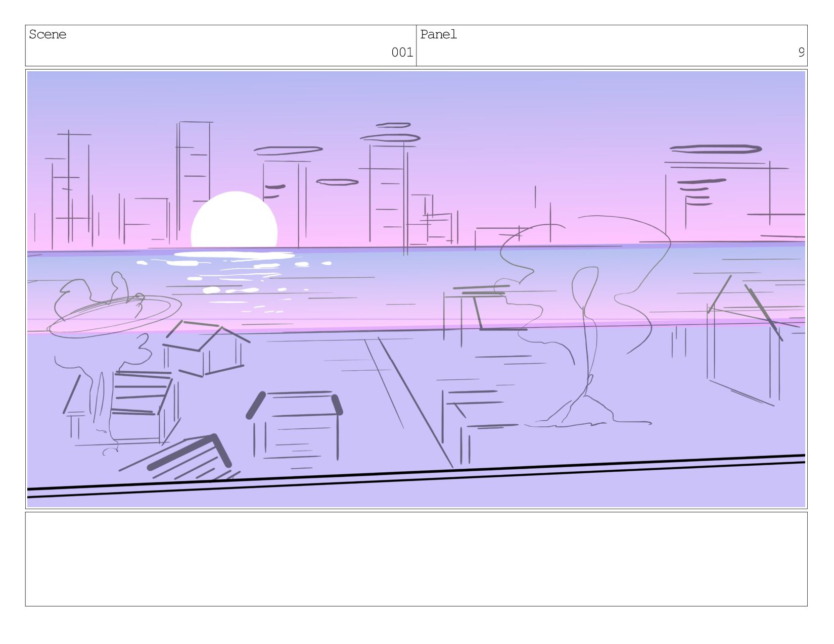Image resolution: width=834 pixels, height=644 pixels.
Task: Click the "Panel" header label
Action: point(438,34)
